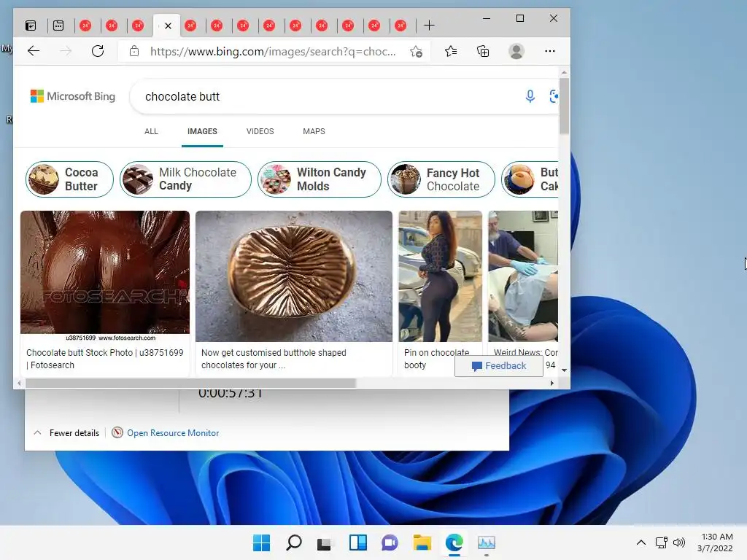Open taskbar Search magnifier
The width and height of the screenshot is (747, 560).
pyautogui.click(x=293, y=542)
